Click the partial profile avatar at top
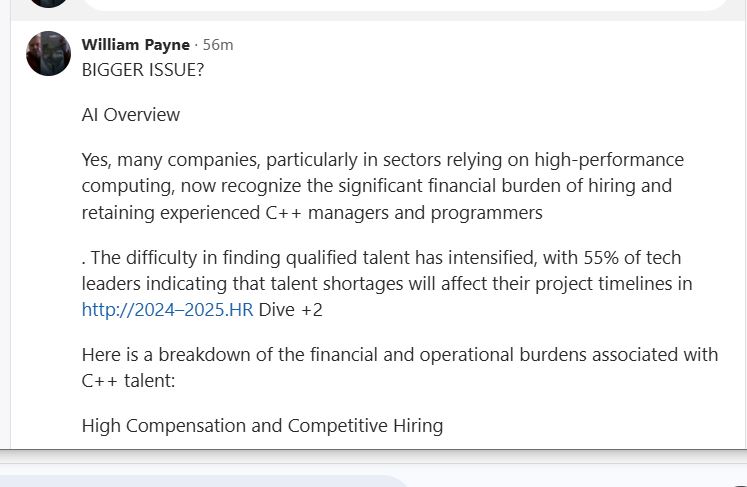Viewport: 747px width, 487px height. tap(48, 3)
